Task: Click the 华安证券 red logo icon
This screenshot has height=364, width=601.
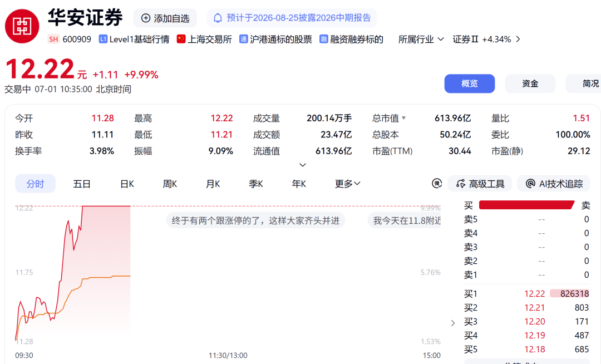Action: pos(22,26)
